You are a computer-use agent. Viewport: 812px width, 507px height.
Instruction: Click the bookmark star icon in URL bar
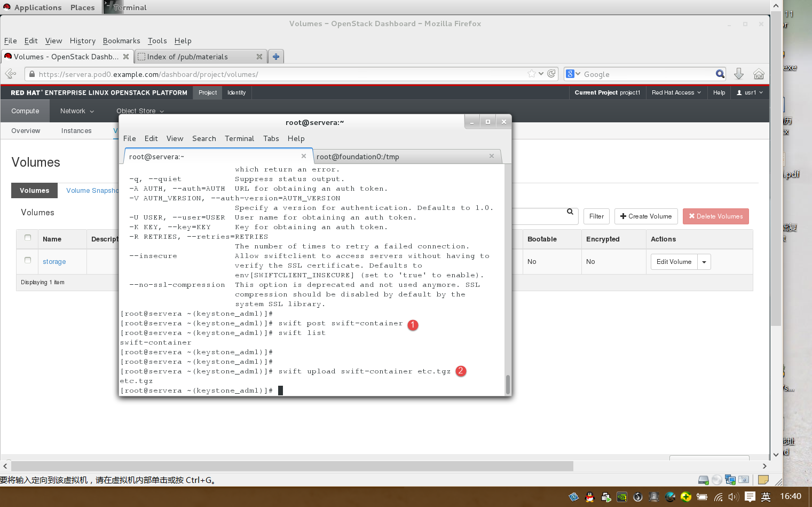(x=532, y=74)
